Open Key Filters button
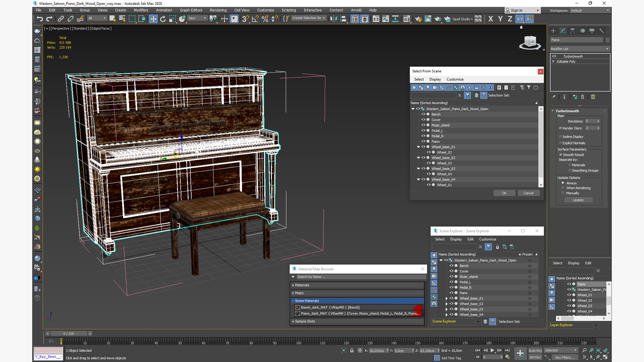Viewport: 644px width, 362px height. point(565,357)
